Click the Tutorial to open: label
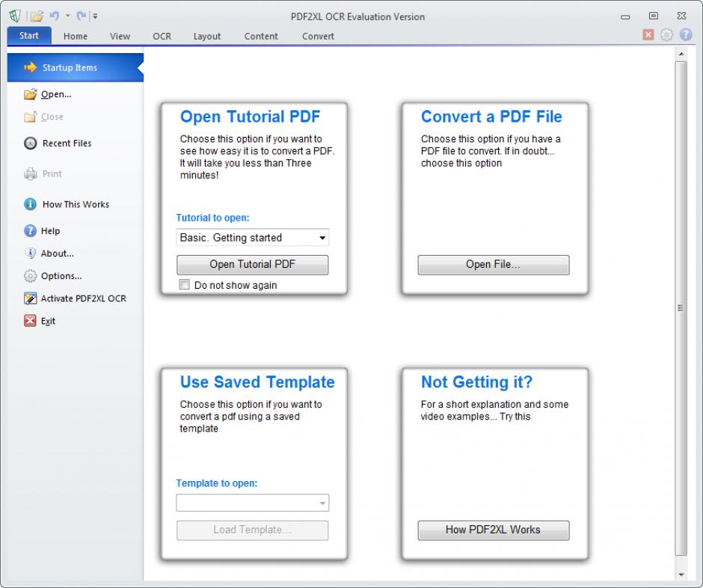Viewport: 703px width, 588px height. 212,218
